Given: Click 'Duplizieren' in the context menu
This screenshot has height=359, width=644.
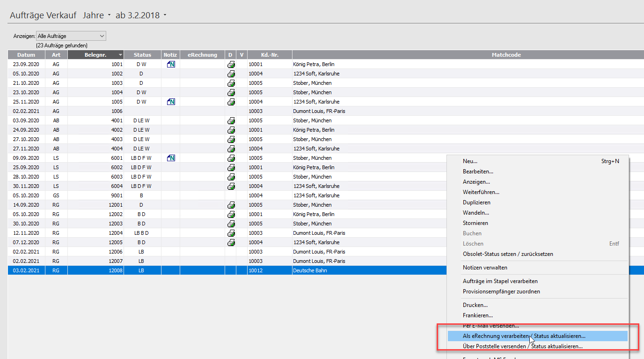Looking at the screenshot, I should pyautogui.click(x=476, y=202).
